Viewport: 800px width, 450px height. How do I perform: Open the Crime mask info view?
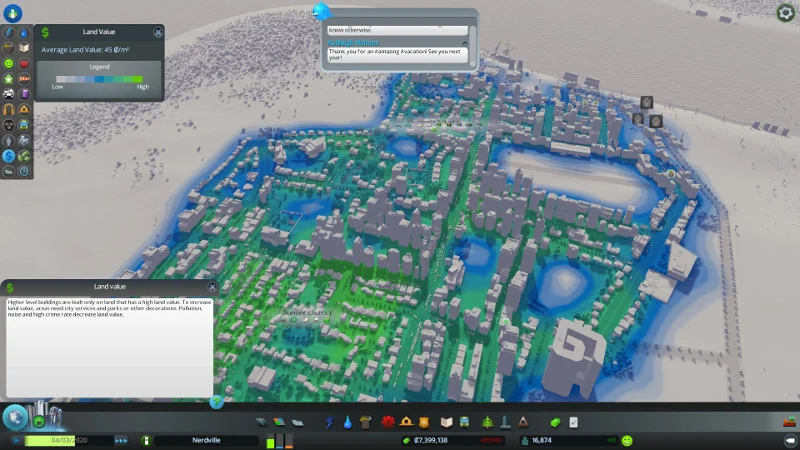9,125
